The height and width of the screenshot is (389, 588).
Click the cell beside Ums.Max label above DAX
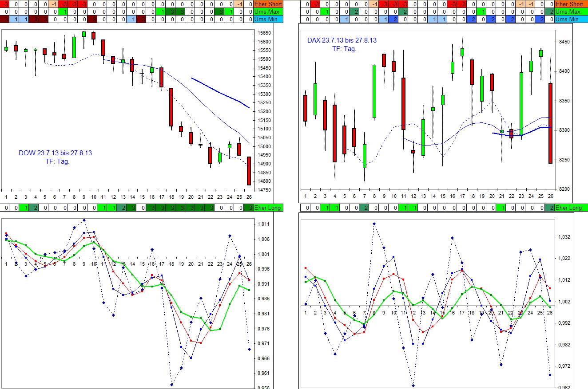click(x=550, y=12)
